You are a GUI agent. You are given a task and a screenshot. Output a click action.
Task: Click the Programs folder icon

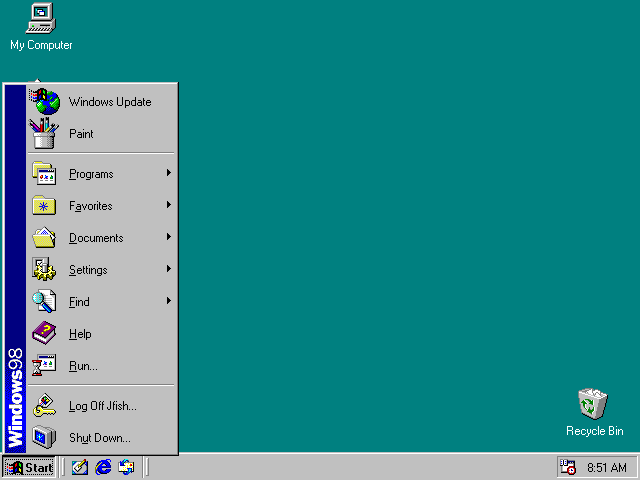click(x=44, y=173)
